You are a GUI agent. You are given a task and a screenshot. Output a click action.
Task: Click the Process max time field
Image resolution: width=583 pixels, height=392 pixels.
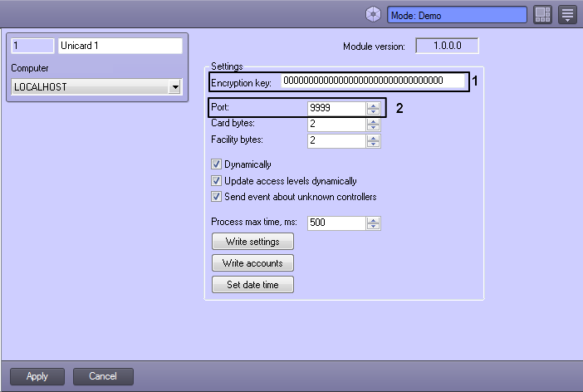tap(336, 223)
